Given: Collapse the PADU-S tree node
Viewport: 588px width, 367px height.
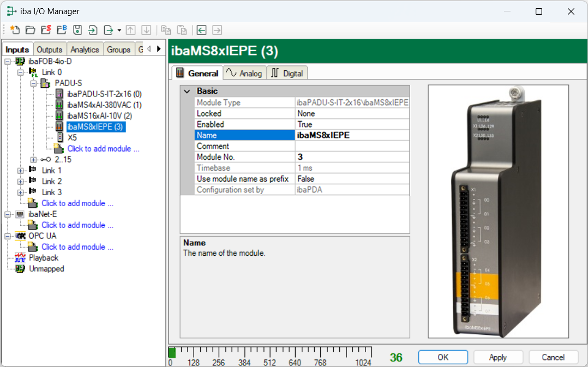Looking at the screenshot, I should coord(34,83).
